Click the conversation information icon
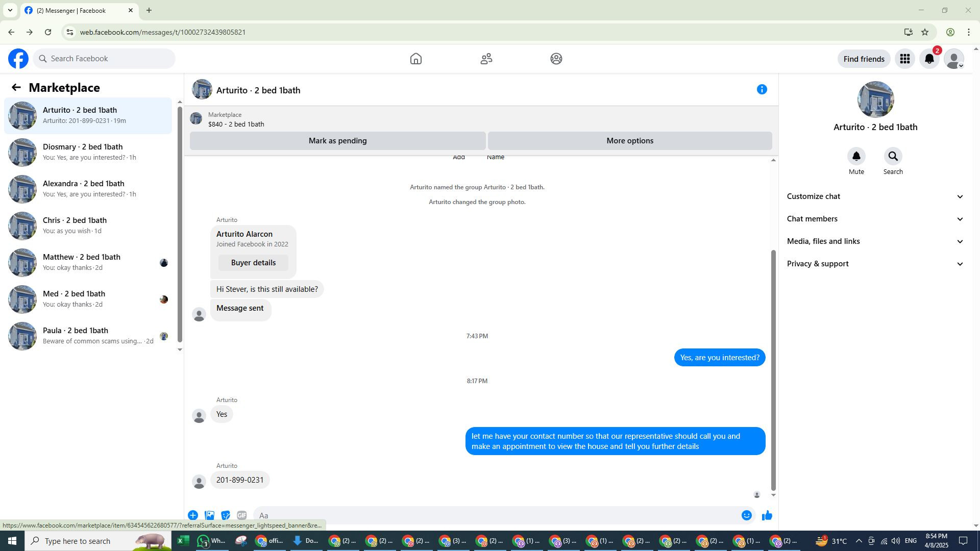Screen dimensions: 980x551 coord(762,90)
